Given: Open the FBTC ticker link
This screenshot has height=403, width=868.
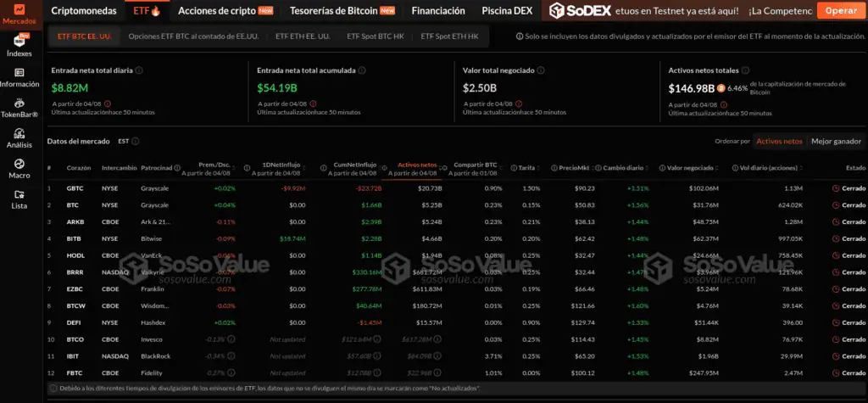Looking at the screenshot, I should pyautogui.click(x=75, y=372).
